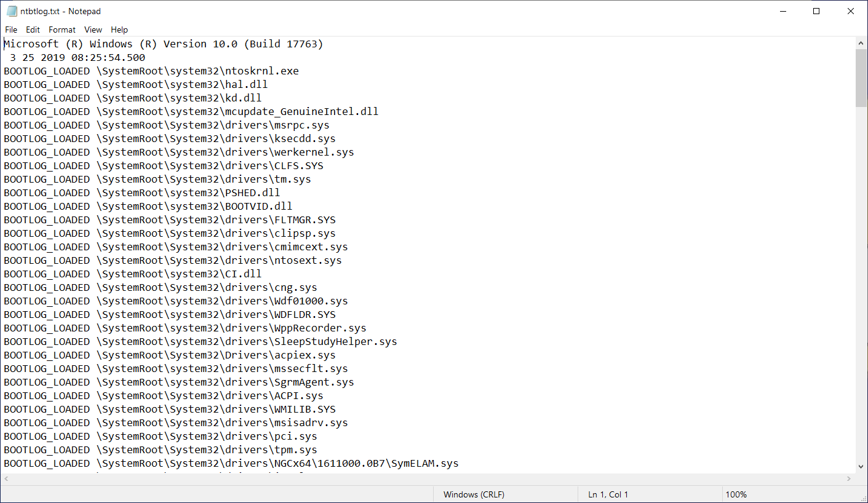
Task: Click the CI.dll log line
Action: (133, 274)
